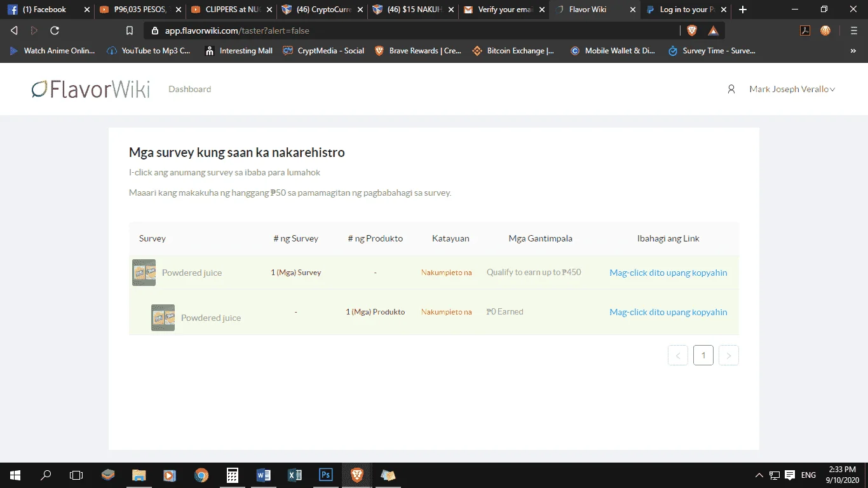Open Microsoft Excel from the taskbar
The height and width of the screenshot is (488, 868).
294,475
